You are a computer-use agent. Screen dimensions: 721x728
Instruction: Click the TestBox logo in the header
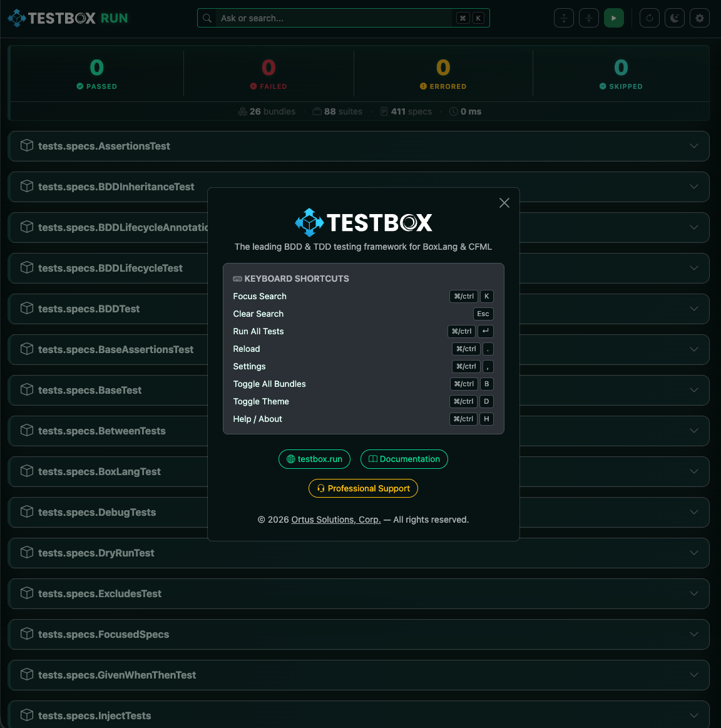point(67,18)
